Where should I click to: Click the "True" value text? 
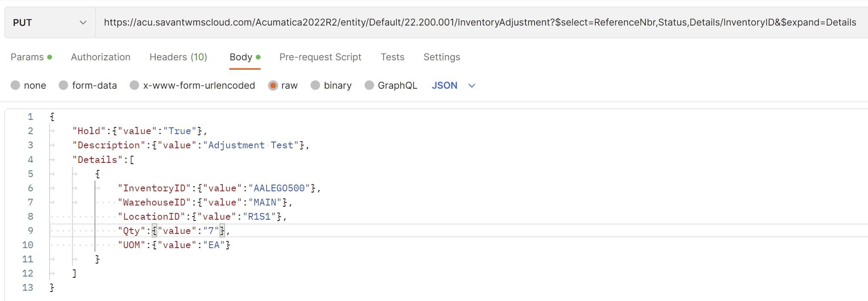[180, 131]
